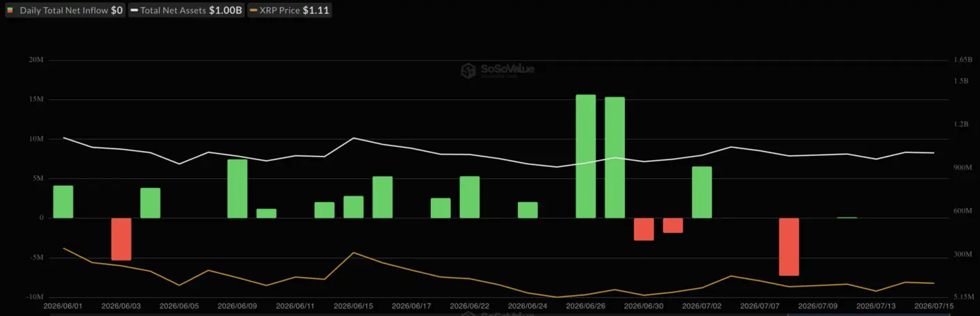Hide the XRP Price legend series
Screen dimensions: 980x316
(x=289, y=11)
